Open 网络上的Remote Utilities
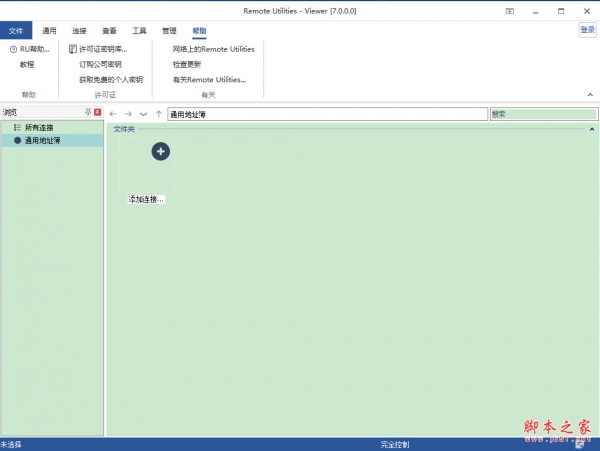The height and width of the screenshot is (451, 600). 214,49
